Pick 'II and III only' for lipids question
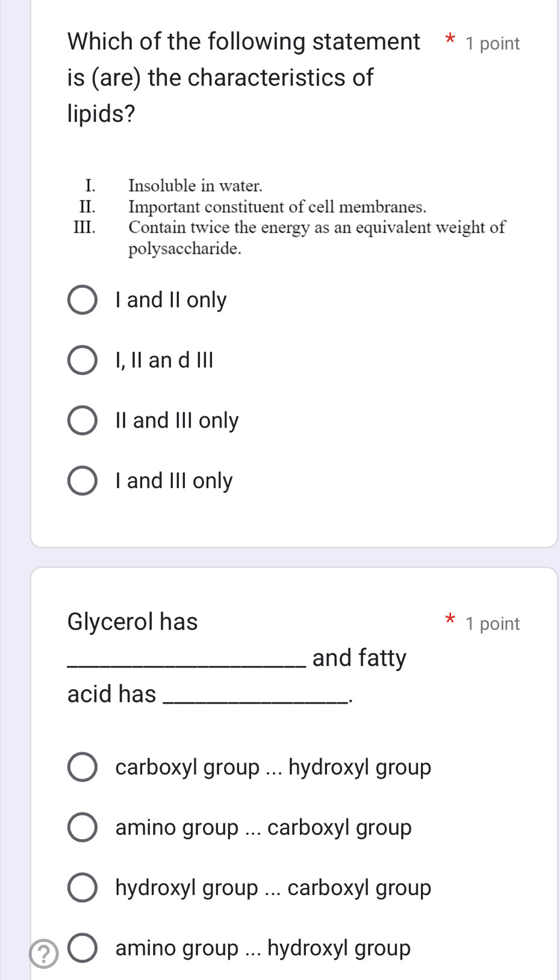The width and height of the screenshot is (560, 980). pos(82,420)
